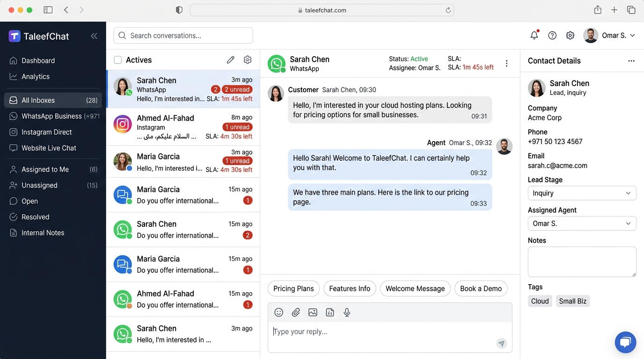Insert a document template icon

[x=330, y=312]
